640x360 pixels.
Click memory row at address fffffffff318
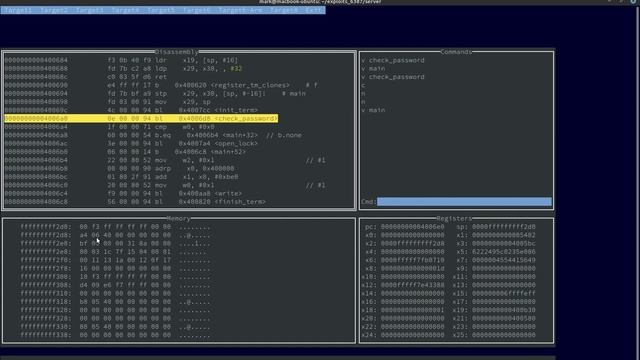116,302
